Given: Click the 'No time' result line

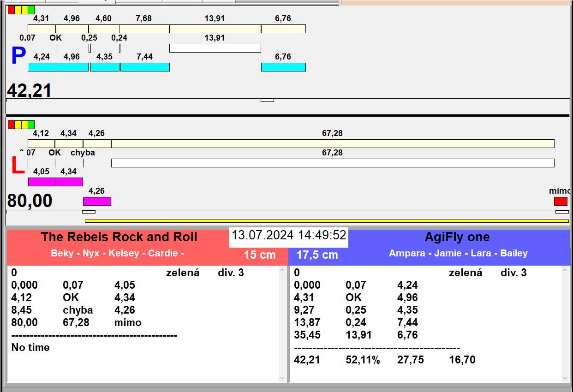Looking at the screenshot, I should (30, 347).
